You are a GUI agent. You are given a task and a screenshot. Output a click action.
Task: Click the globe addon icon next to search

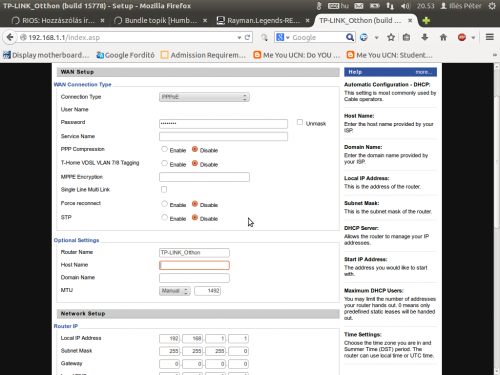tap(364, 37)
